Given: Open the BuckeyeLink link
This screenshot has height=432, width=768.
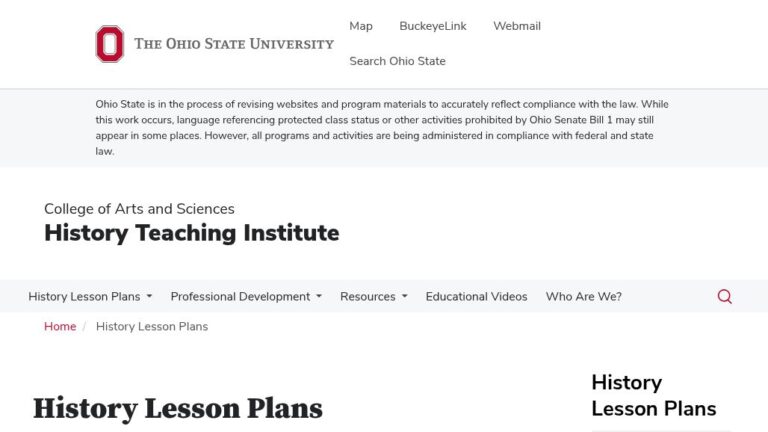Looking at the screenshot, I should (x=432, y=26).
